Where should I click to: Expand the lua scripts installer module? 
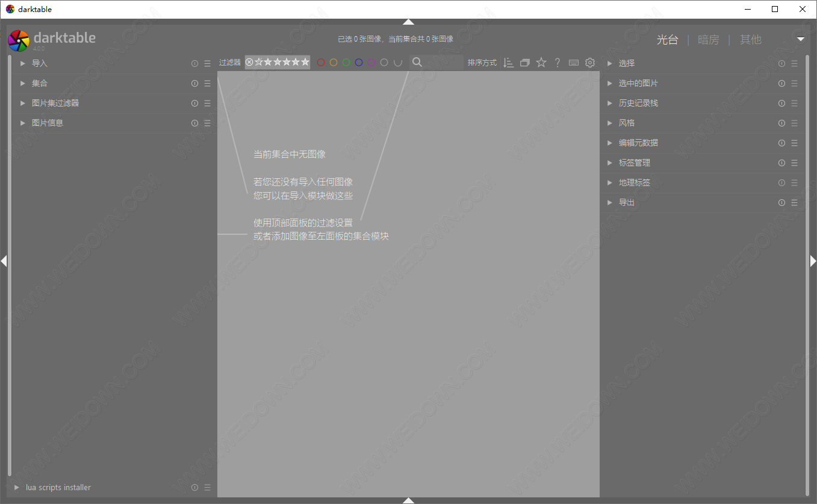point(17,487)
